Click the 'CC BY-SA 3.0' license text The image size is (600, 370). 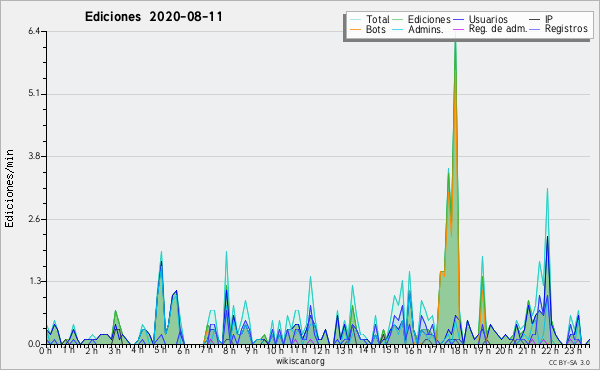tap(569, 362)
